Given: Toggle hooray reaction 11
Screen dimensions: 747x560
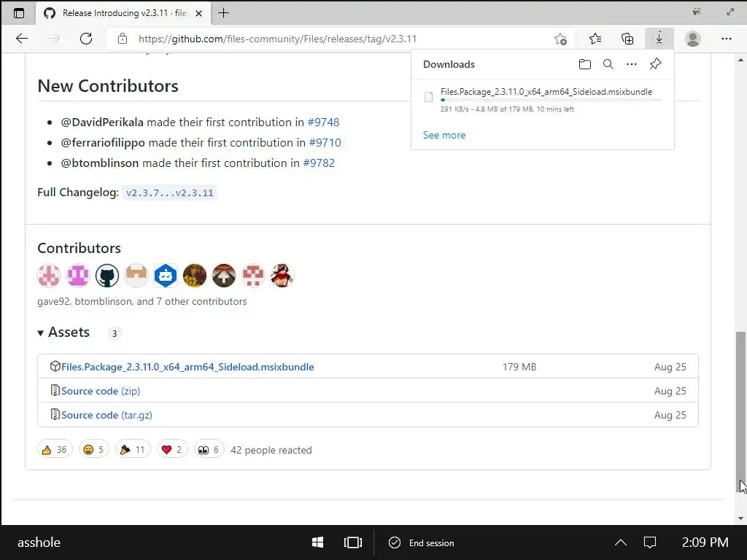Looking at the screenshot, I should pos(133,449).
